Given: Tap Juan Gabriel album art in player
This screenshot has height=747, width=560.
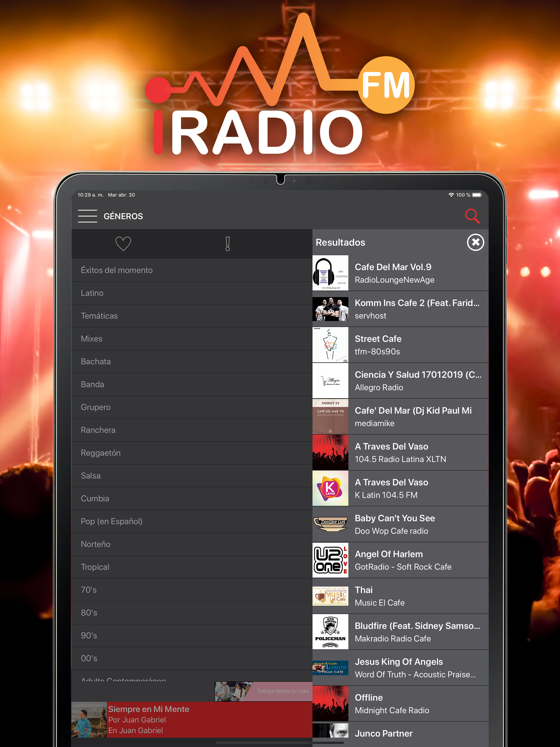Looking at the screenshot, I should coord(89,720).
